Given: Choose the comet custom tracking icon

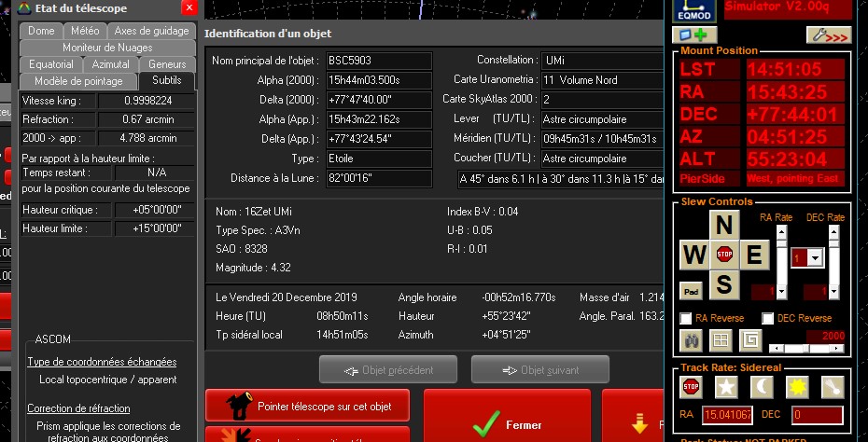Looking at the screenshot, I should (x=833, y=387).
